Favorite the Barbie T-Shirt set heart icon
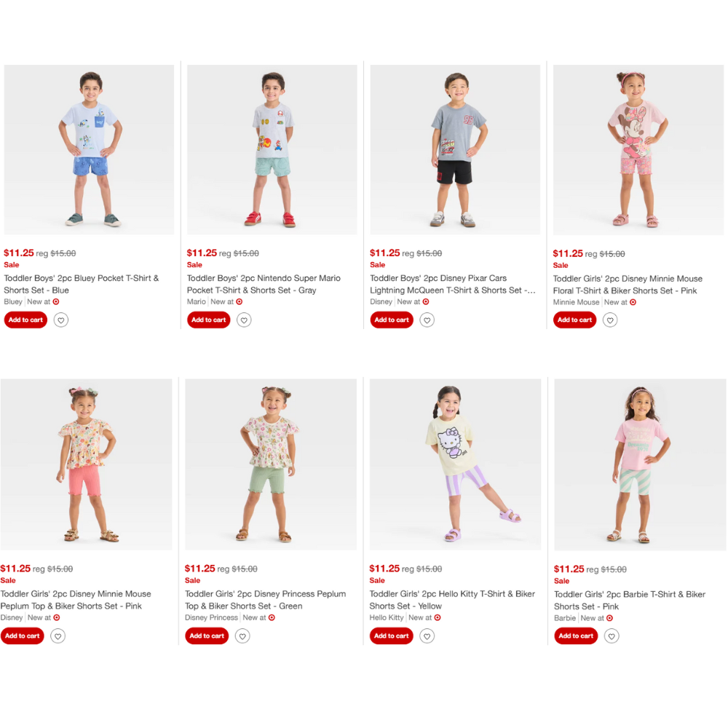 pos(612,636)
